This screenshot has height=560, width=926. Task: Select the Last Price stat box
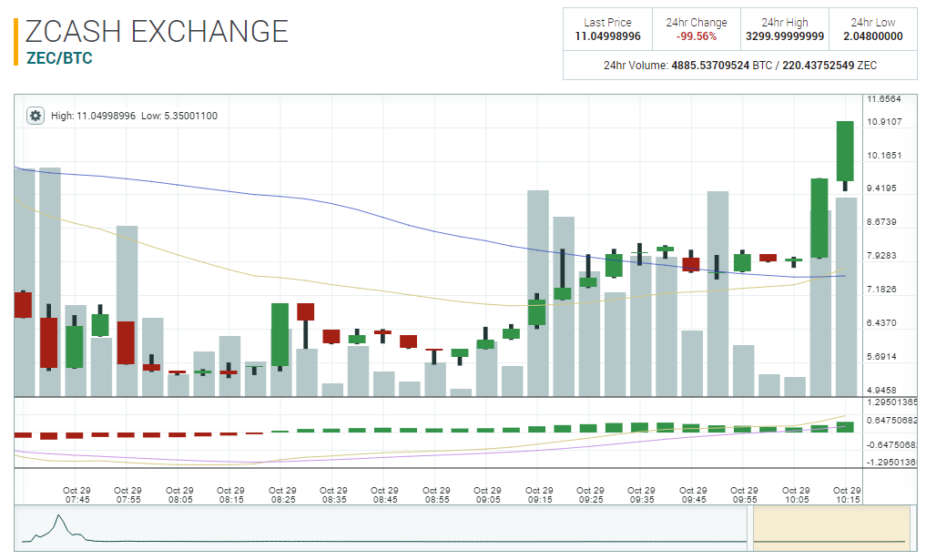[607, 29]
